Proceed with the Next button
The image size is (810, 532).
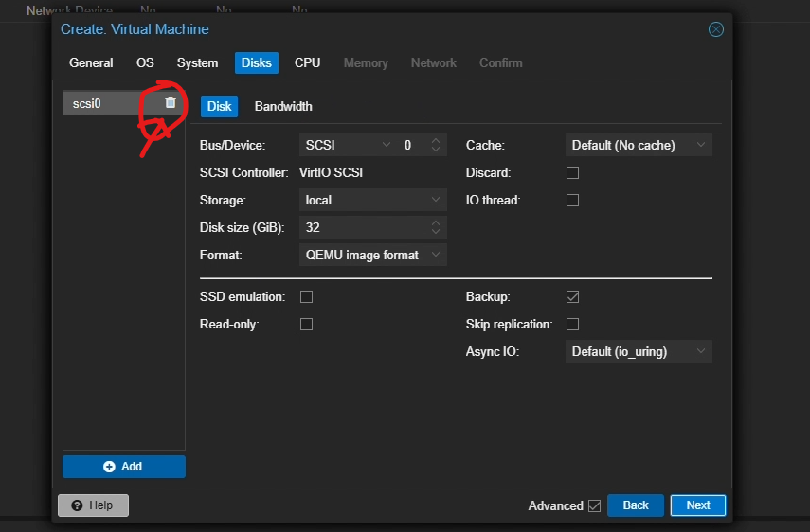[x=697, y=505]
